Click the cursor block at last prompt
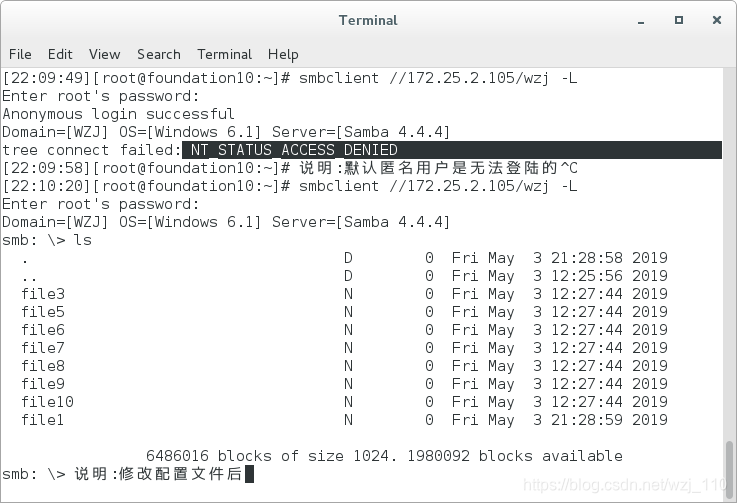The image size is (737, 503). [x=250, y=474]
